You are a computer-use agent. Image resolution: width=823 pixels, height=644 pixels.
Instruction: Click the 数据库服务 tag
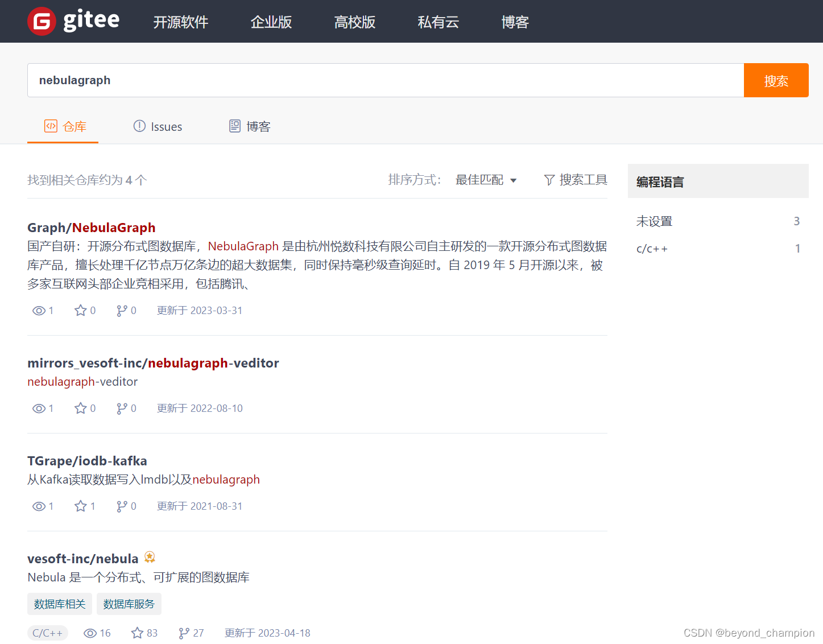129,604
